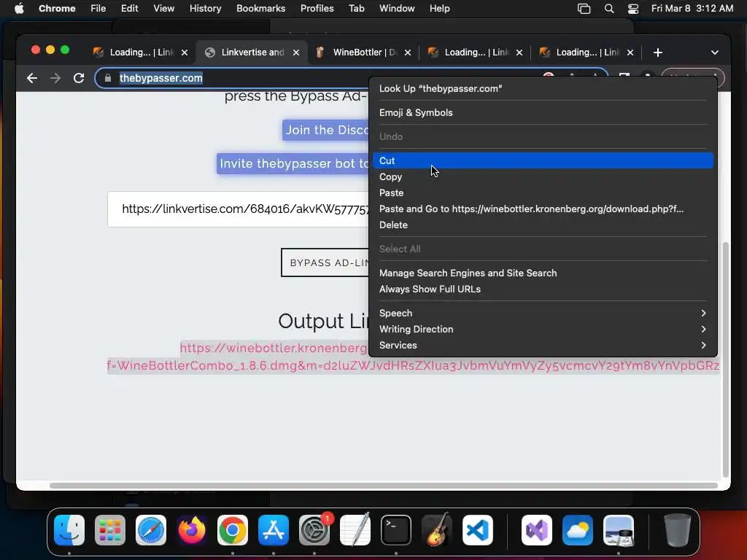Open Visual Studio Code from the dock
Viewport: 747px width, 560px height.
478,530
